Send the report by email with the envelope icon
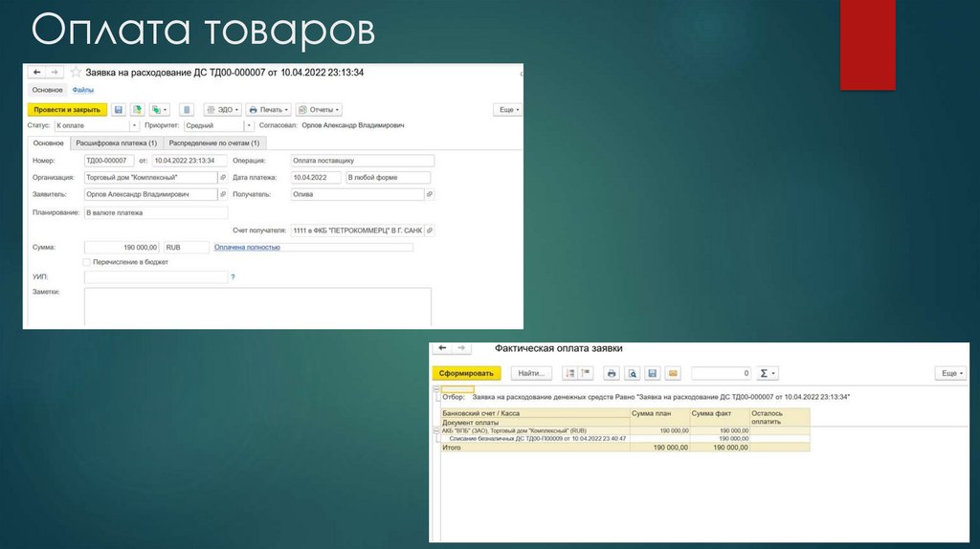Viewport: 980px width, 549px height. pyautogui.click(x=673, y=374)
